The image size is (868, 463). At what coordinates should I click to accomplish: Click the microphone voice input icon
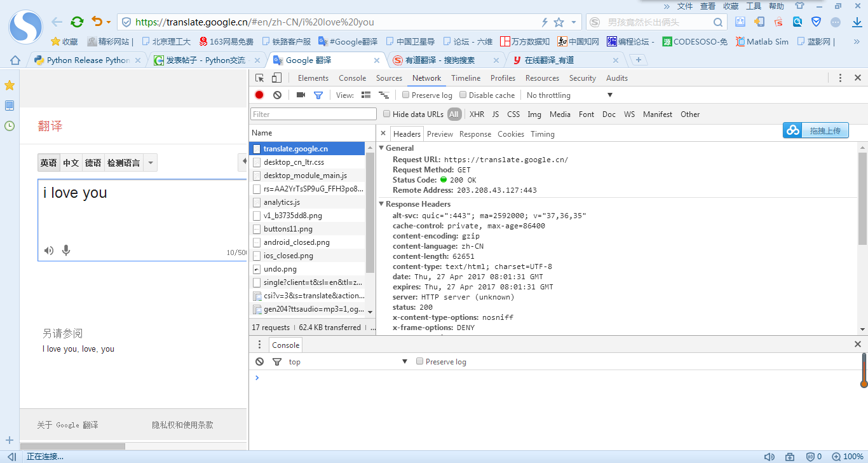pos(66,251)
